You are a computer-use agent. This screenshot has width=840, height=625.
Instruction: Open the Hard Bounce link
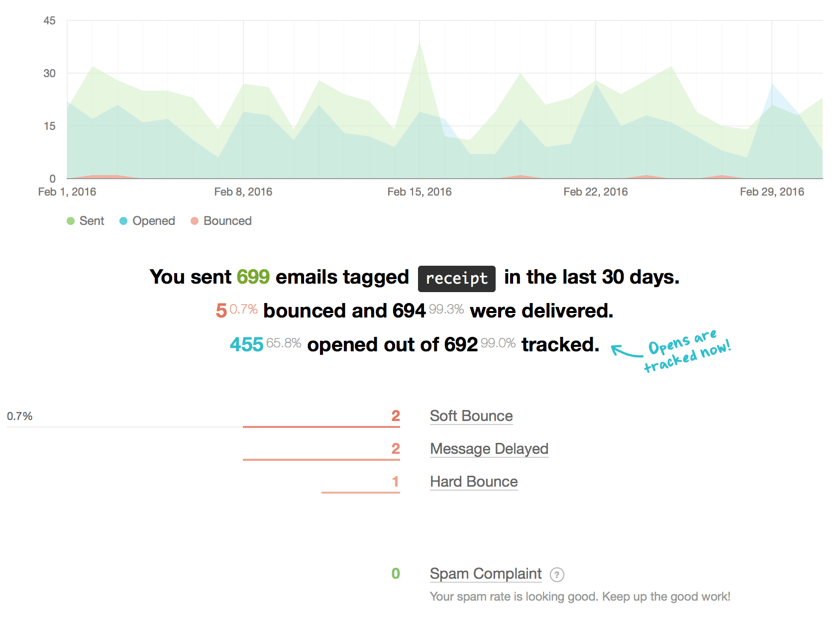pos(473,482)
